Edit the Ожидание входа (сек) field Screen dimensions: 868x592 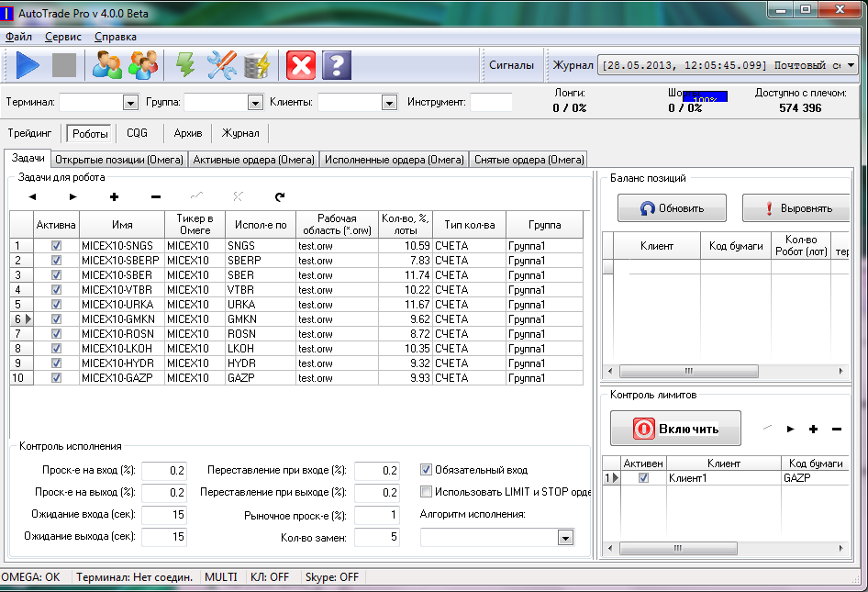(x=164, y=515)
